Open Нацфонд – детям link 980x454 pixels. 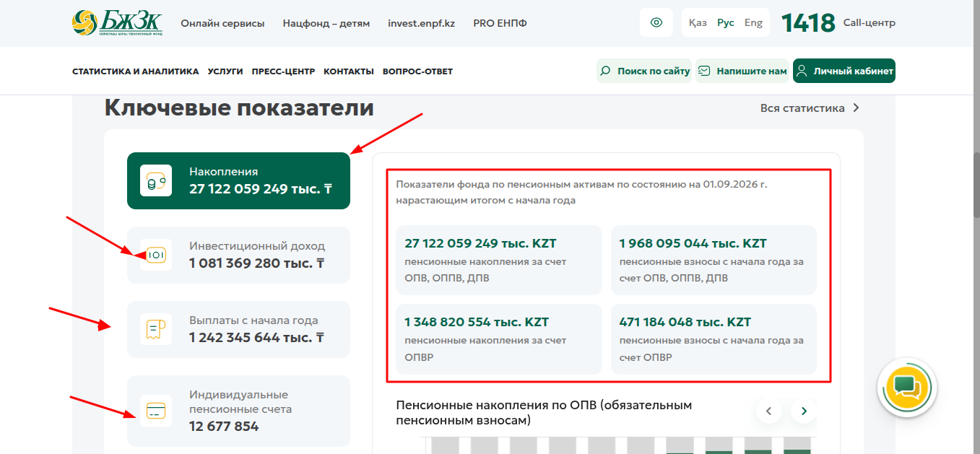click(x=326, y=23)
